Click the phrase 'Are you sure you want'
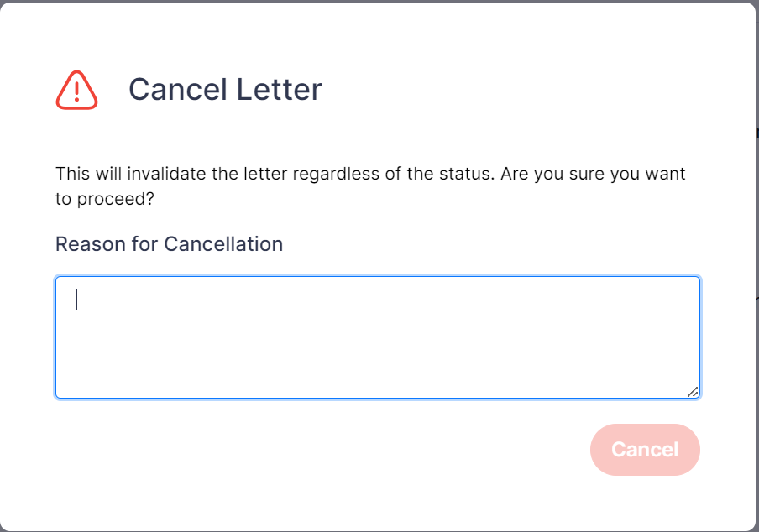Viewport: 759px width, 532px height. pos(593,173)
